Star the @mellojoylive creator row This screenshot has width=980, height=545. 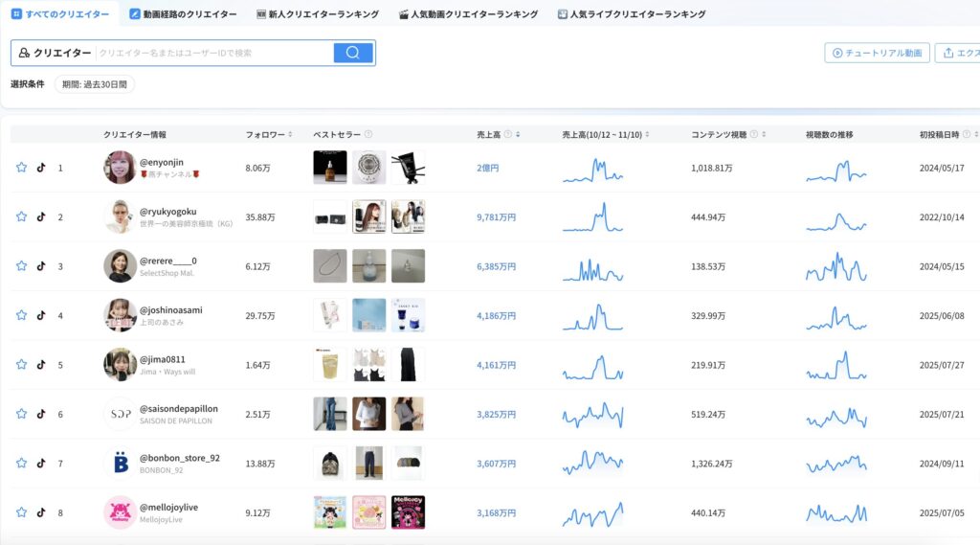(21, 512)
